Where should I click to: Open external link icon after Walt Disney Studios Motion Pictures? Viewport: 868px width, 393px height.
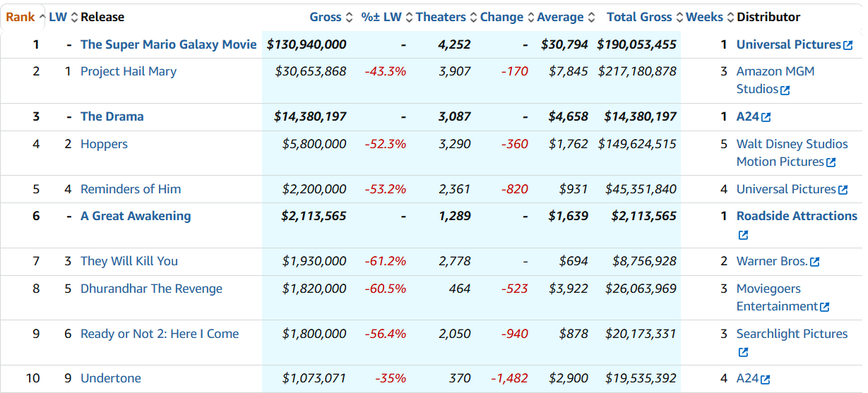pyautogui.click(x=831, y=162)
